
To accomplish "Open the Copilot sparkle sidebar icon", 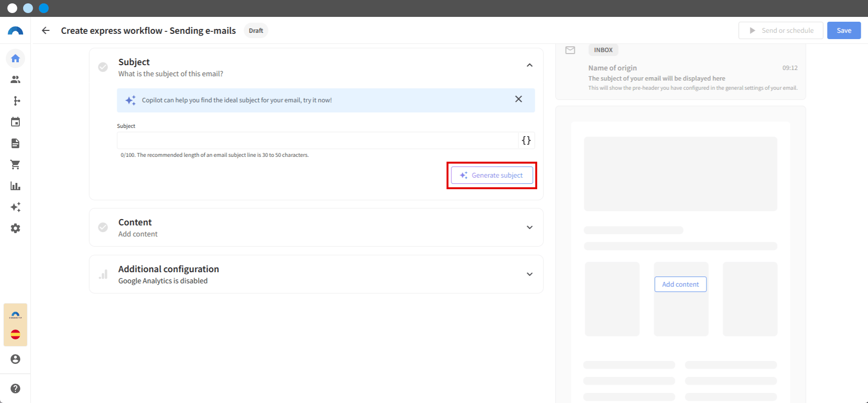I will [x=15, y=207].
